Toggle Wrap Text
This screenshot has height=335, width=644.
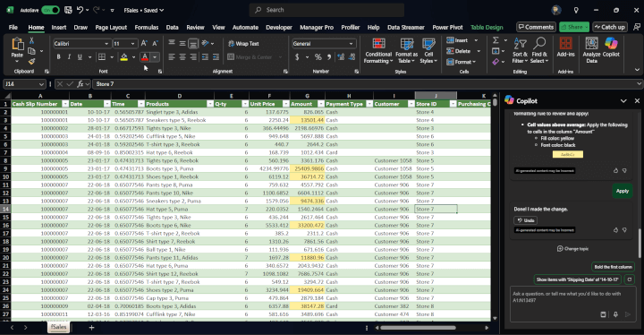coord(243,44)
